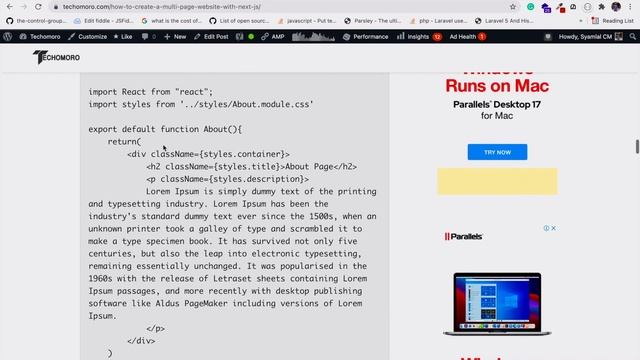Open the New content menu

tap(175, 36)
